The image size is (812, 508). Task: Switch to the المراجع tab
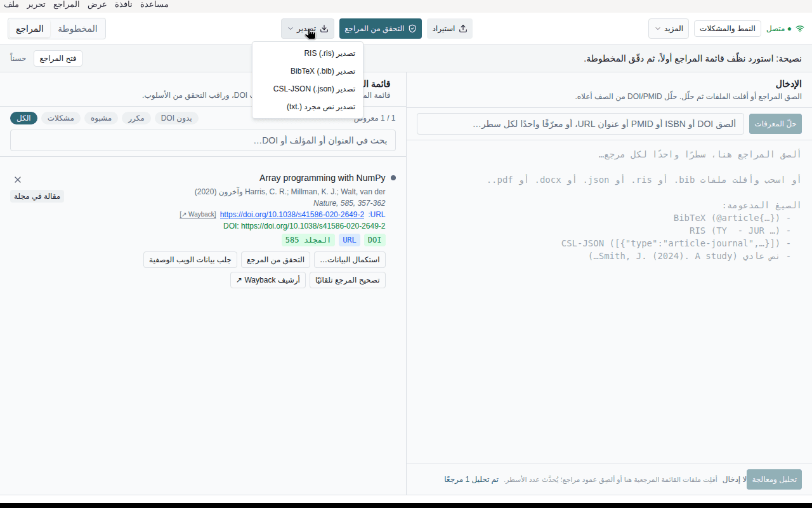pyautogui.click(x=30, y=29)
